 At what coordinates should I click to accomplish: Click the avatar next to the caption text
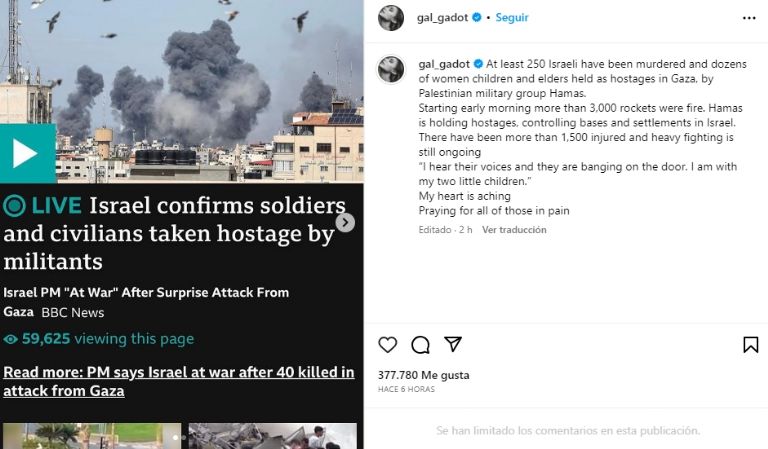391,69
